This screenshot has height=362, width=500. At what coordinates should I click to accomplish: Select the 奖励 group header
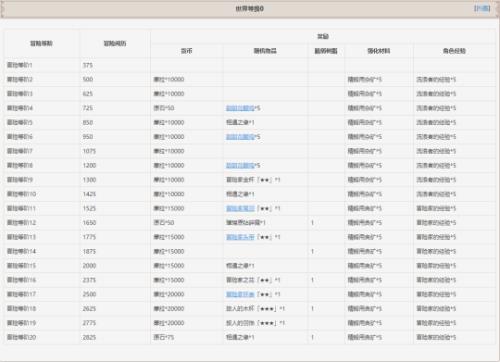click(x=323, y=36)
